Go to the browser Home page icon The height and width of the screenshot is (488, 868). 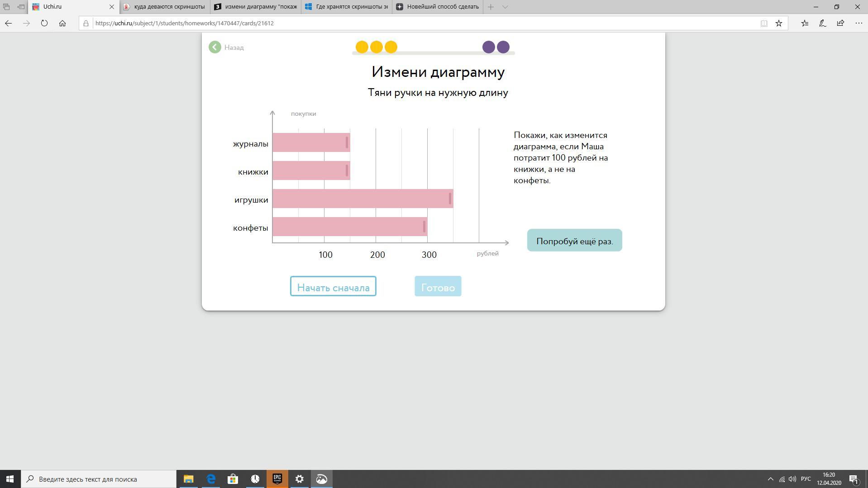pyautogui.click(x=62, y=23)
